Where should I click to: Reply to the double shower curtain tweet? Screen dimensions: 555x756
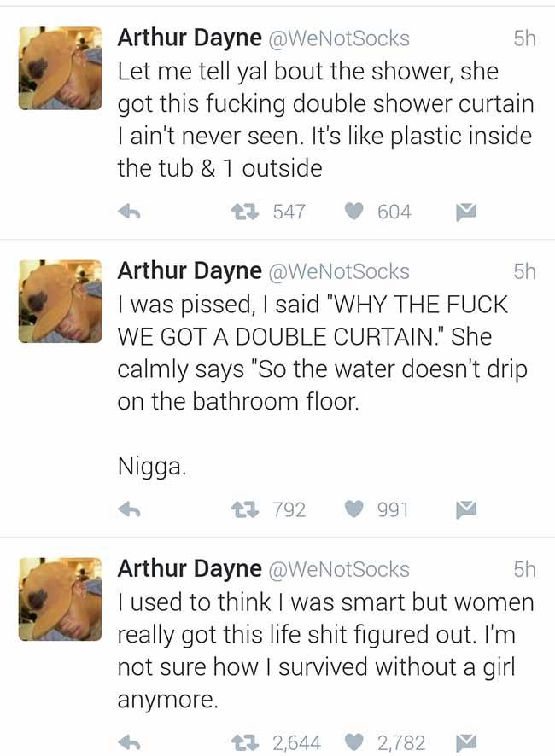point(129,211)
